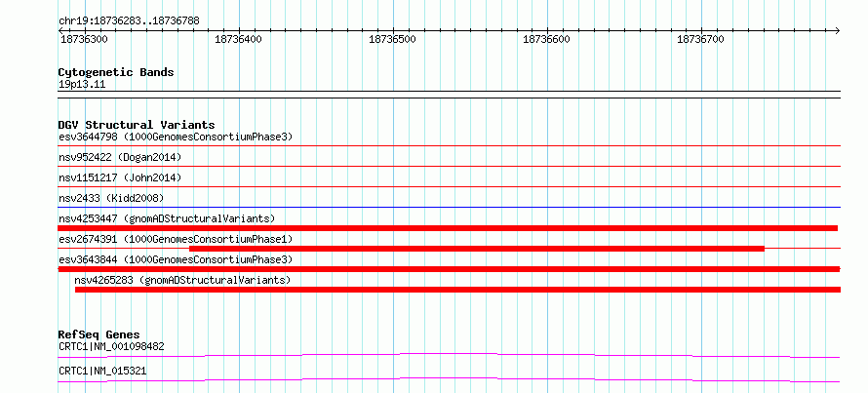The image size is (868, 393).
Task: Click the 18736600 ruler coordinate
Action: (546, 39)
